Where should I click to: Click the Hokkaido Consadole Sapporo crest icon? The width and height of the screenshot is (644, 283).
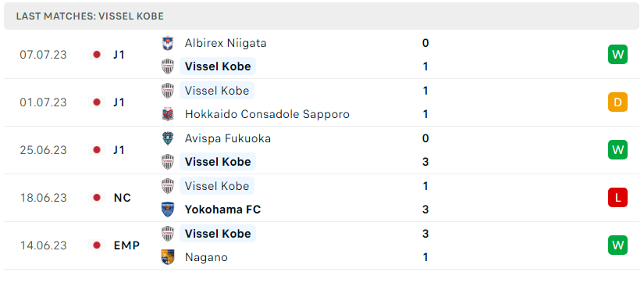pyautogui.click(x=168, y=114)
